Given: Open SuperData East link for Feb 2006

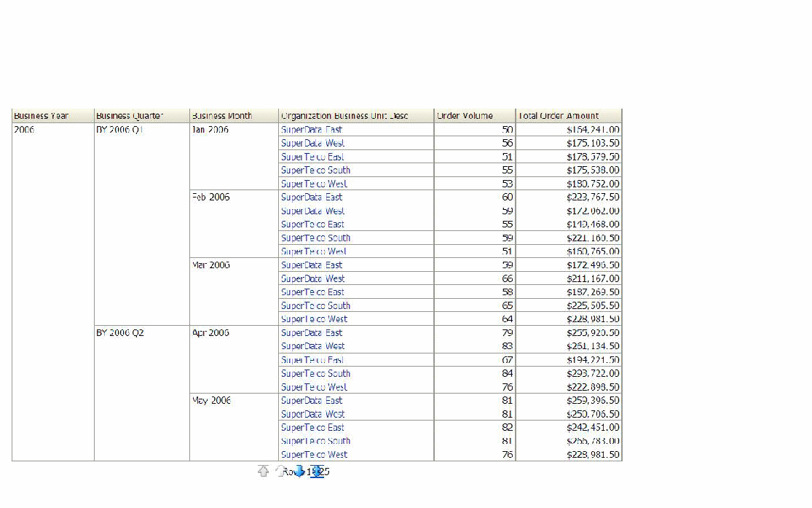Looking at the screenshot, I should pyautogui.click(x=311, y=197).
